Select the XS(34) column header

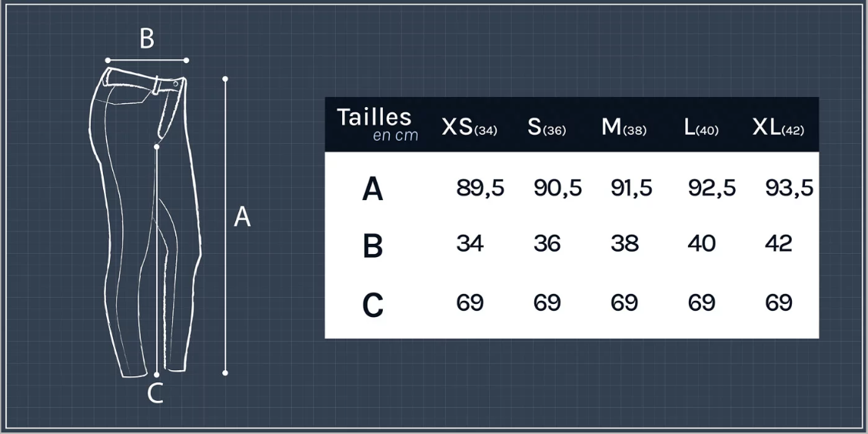point(470,128)
